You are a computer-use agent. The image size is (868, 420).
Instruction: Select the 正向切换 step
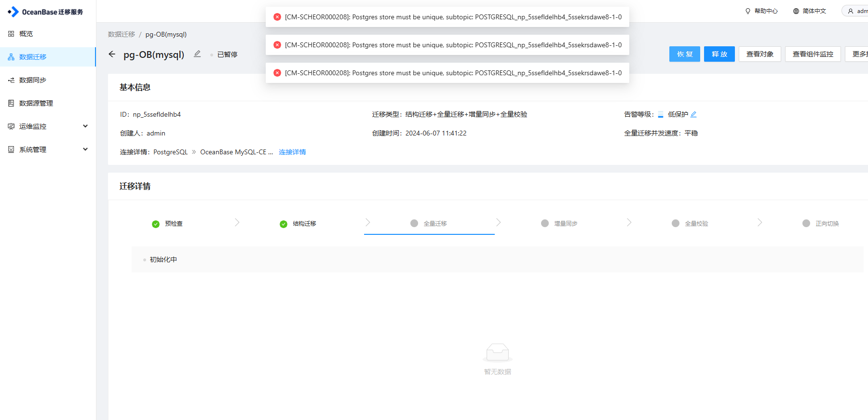[821, 224]
